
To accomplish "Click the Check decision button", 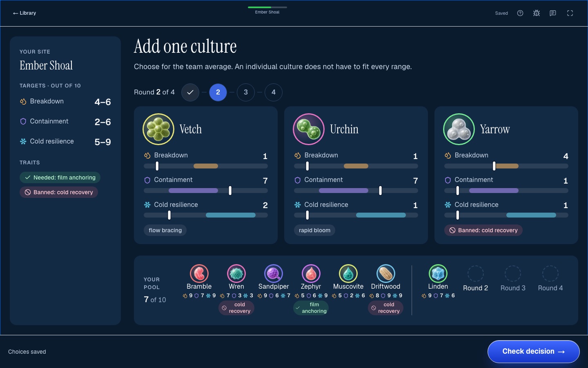I will [534, 352].
